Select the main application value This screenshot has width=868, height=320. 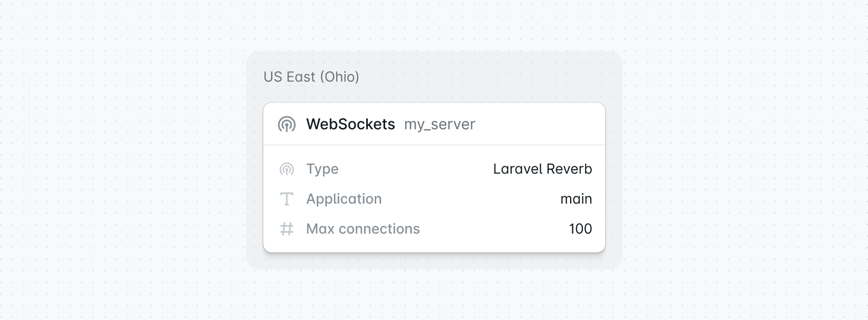click(x=576, y=199)
